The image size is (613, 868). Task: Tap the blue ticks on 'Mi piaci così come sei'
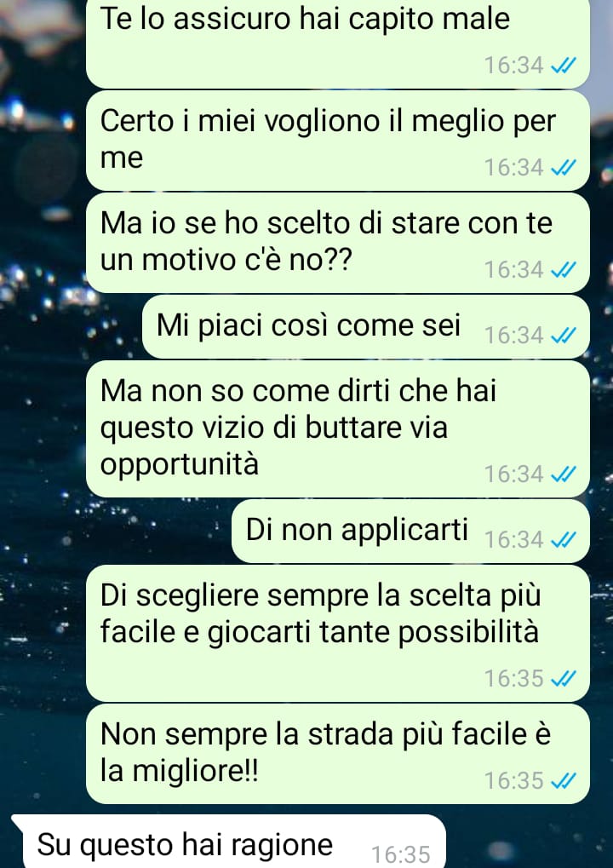click(564, 336)
